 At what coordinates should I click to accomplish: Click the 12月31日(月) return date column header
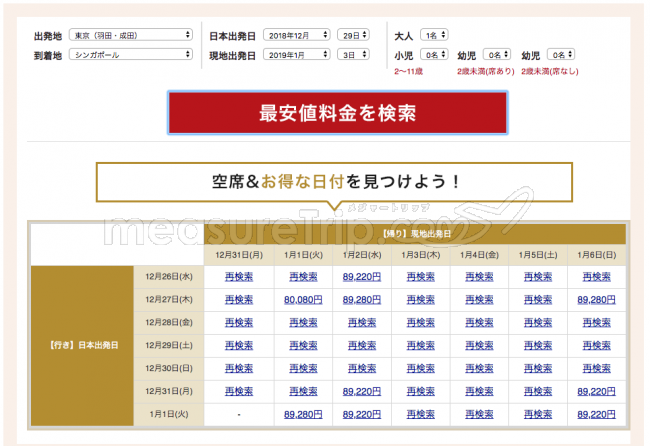click(x=239, y=255)
